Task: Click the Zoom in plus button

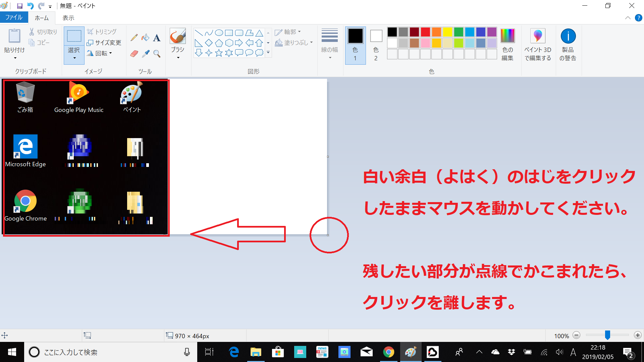Action: tap(638, 335)
